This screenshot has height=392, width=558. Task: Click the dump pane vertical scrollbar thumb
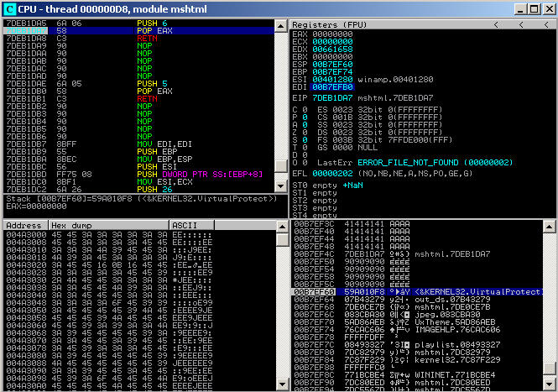pyautogui.click(x=283, y=238)
